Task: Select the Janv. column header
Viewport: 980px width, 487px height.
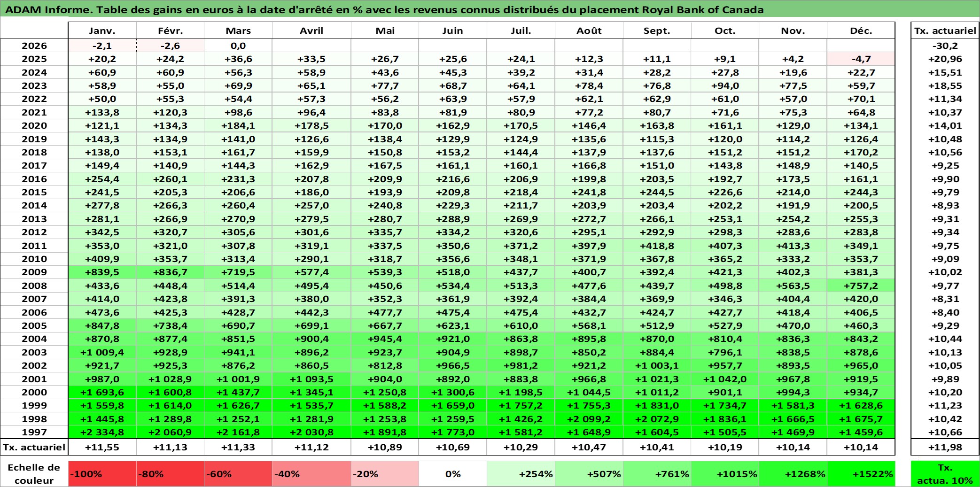Action: [102, 31]
